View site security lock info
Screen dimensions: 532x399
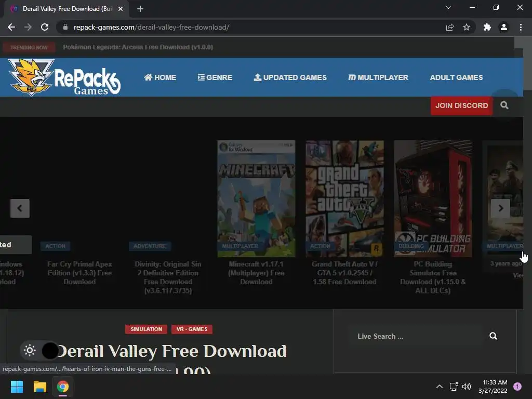(65, 27)
